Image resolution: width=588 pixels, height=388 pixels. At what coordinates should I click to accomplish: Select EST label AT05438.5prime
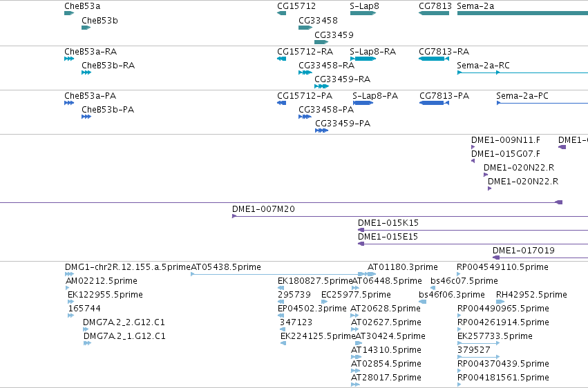pos(226,267)
